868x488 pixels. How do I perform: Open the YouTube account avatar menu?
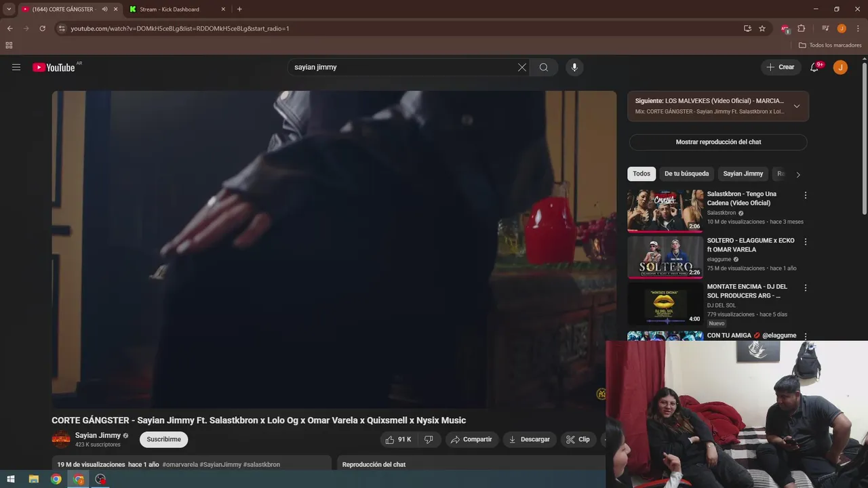840,67
